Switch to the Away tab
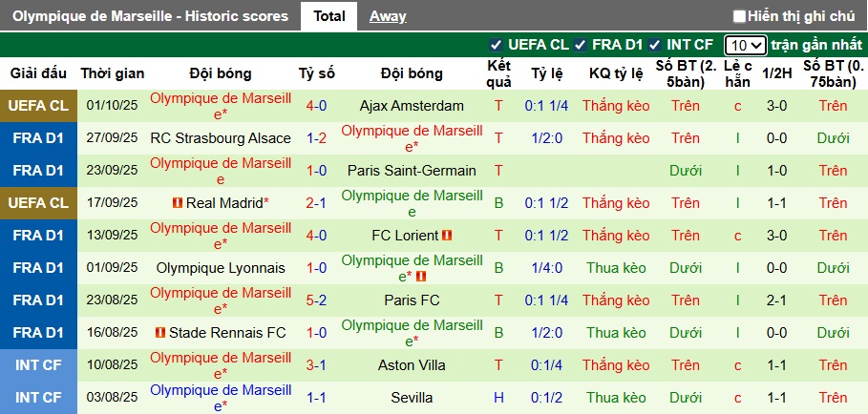 [x=387, y=16]
